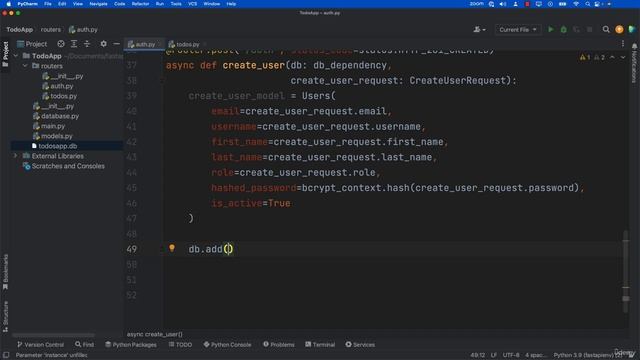The width and height of the screenshot is (640, 360).
Task: Hide the Project tool window
Action: (116, 44)
